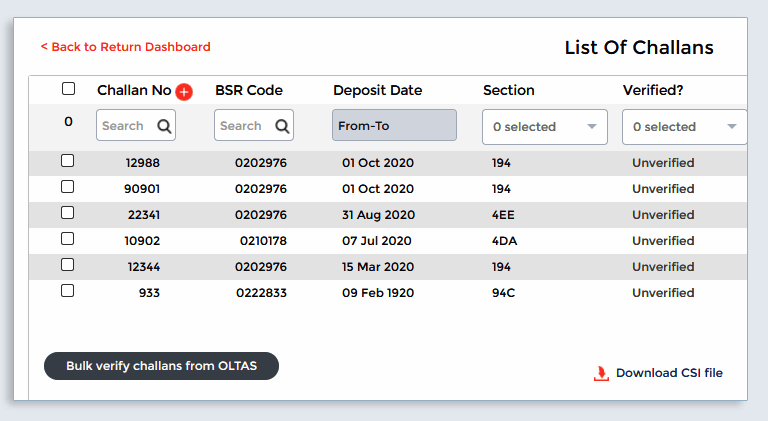Click the Challan No search magnifier icon
The height and width of the screenshot is (421, 768).
pyautogui.click(x=164, y=126)
